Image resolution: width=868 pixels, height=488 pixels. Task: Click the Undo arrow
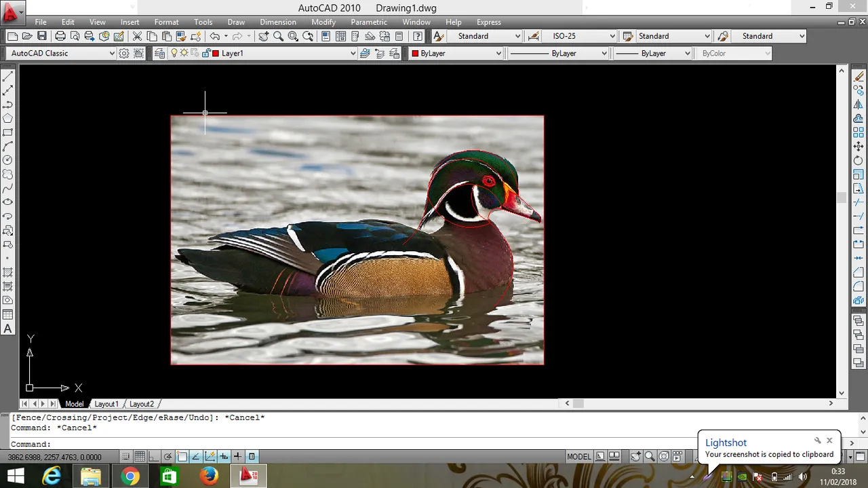214,36
